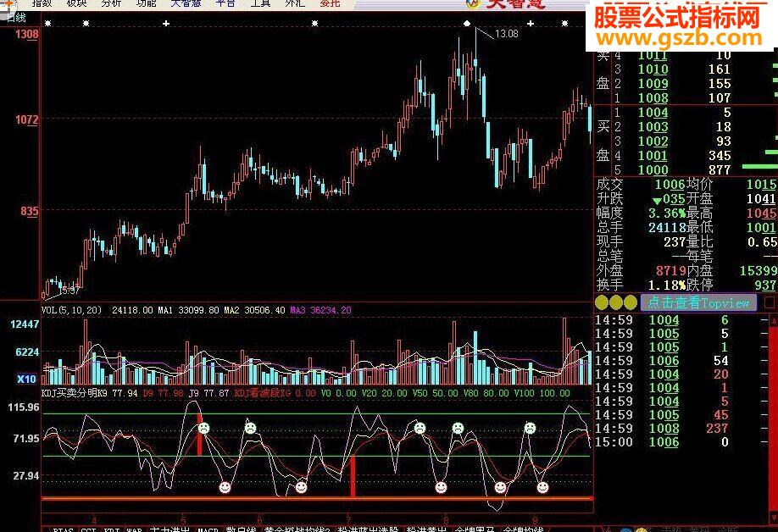Select the KDJ看波段KG 0.00 label

pos(275,393)
